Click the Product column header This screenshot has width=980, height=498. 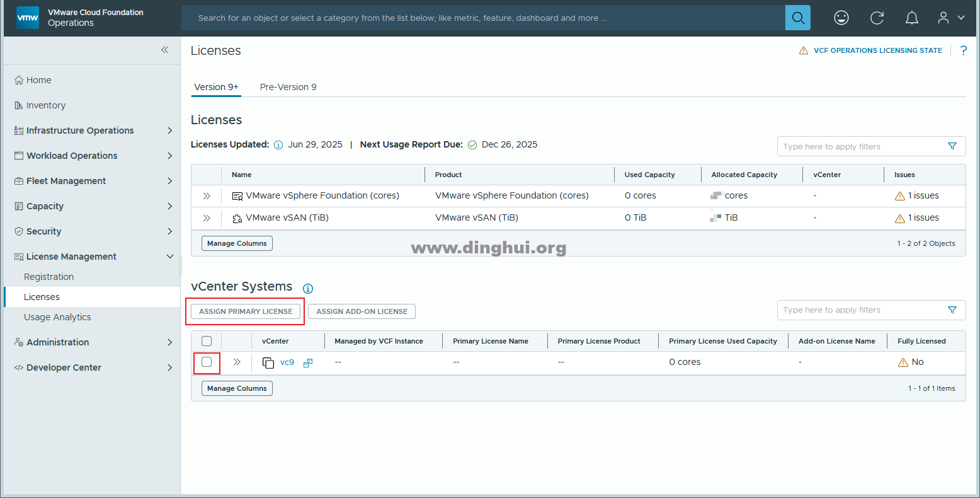pyautogui.click(x=448, y=175)
